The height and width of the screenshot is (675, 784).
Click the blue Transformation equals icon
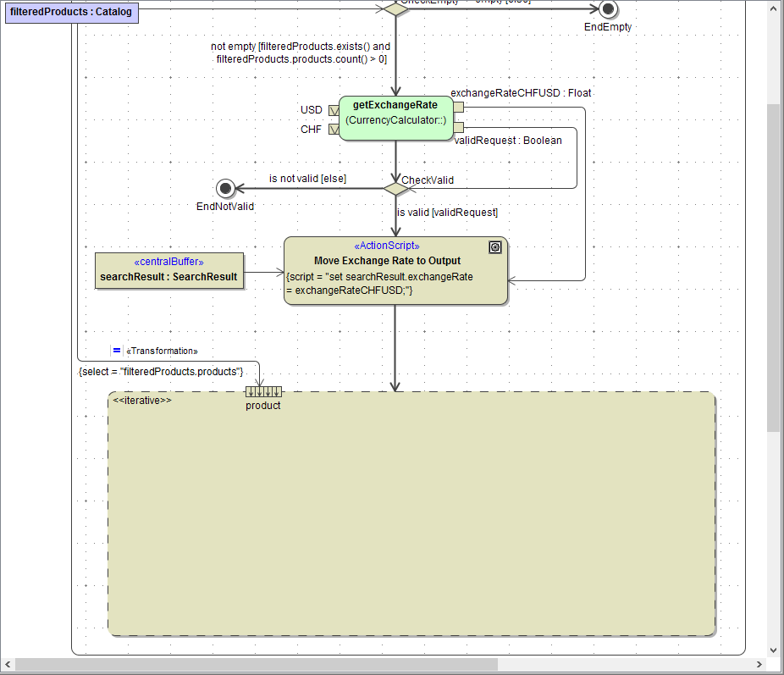(117, 351)
